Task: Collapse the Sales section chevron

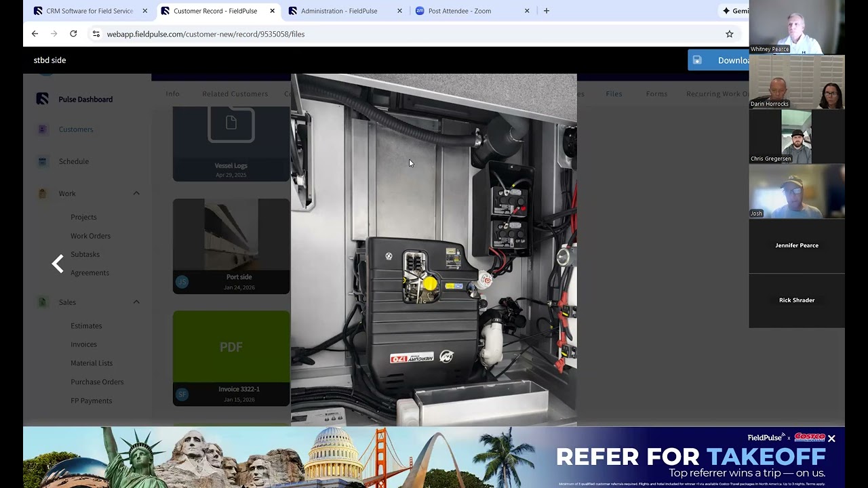Action: point(136,302)
